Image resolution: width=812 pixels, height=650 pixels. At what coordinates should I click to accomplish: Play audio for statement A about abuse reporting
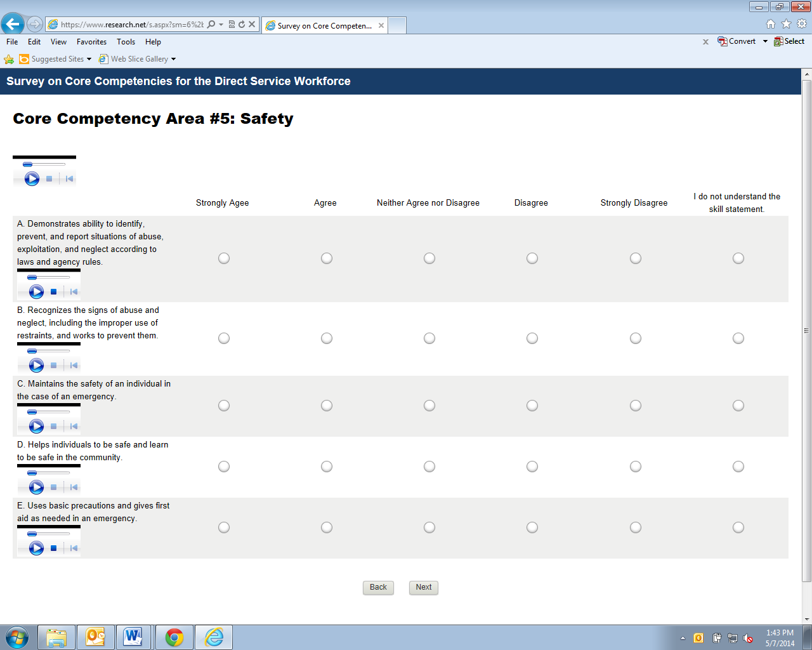click(x=36, y=291)
